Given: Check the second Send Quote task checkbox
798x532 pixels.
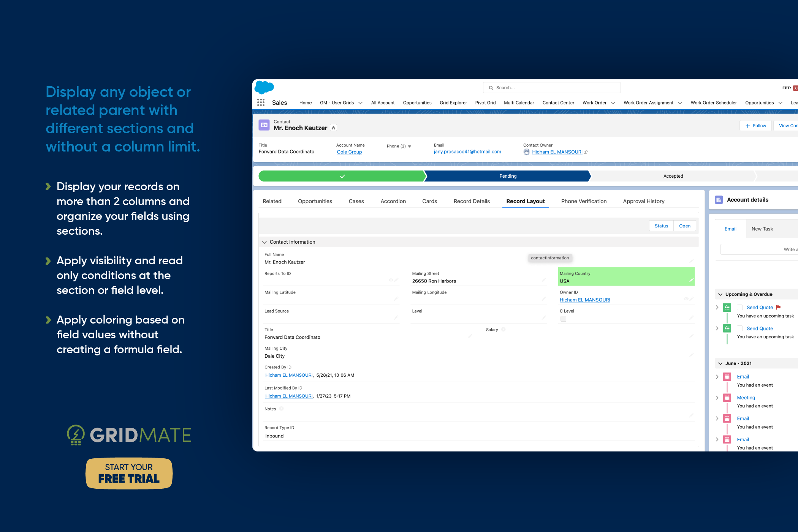Looking at the screenshot, I should (x=739, y=328).
